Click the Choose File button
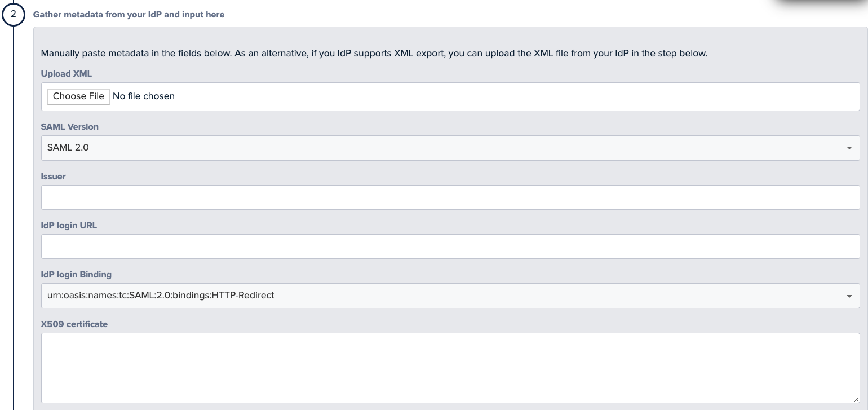 pyautogui.click(x=78, y=96)
